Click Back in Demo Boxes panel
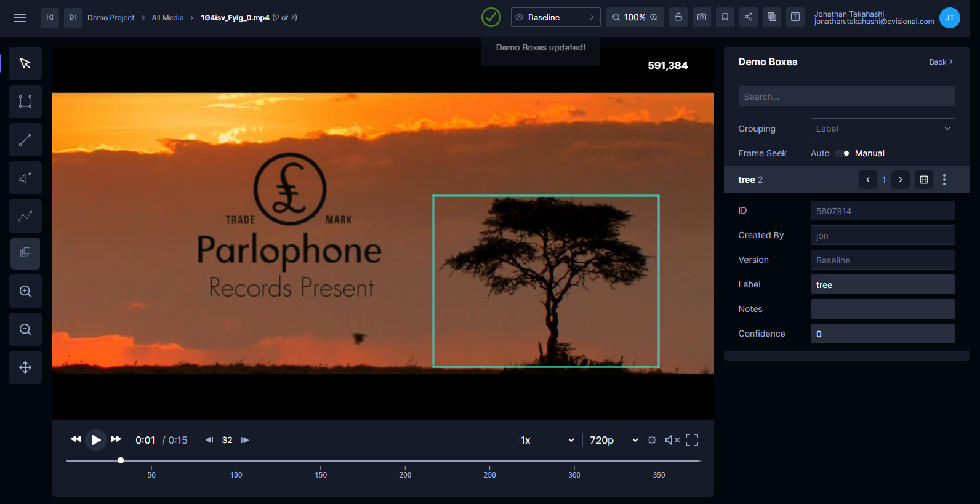Screen dimensions: 980x504 (x=941, y=62)
